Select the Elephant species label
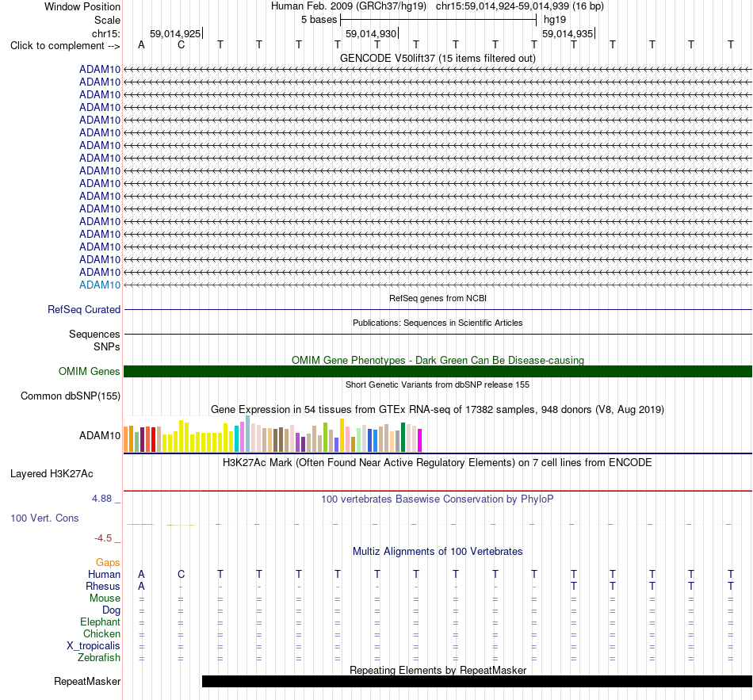This screenshot has width=753, height=700. (101, 622)
